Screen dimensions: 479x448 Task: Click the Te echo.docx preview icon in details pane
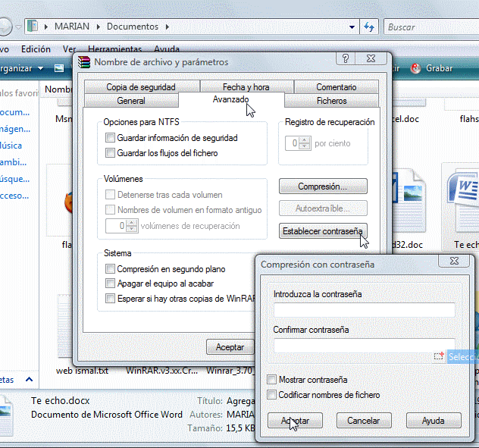tap(6, 415)
